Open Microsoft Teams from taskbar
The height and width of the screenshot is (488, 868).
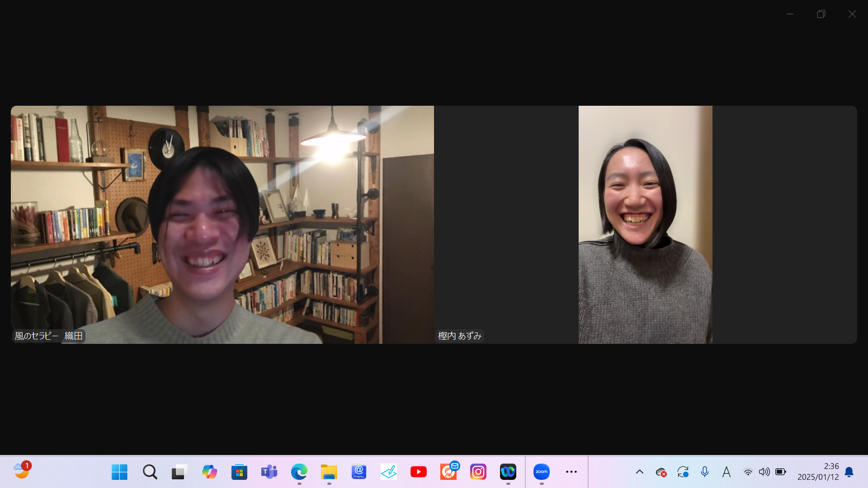point(269,472)
